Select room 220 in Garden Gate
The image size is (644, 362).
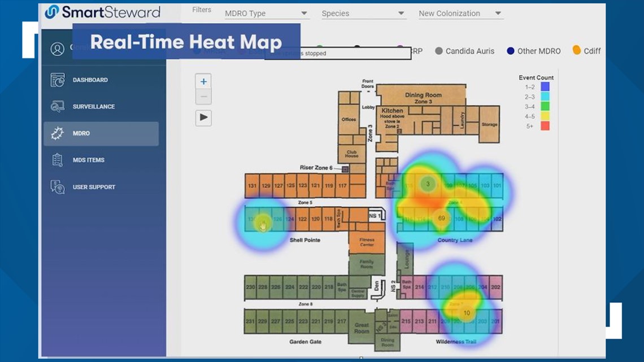[316, 287]
